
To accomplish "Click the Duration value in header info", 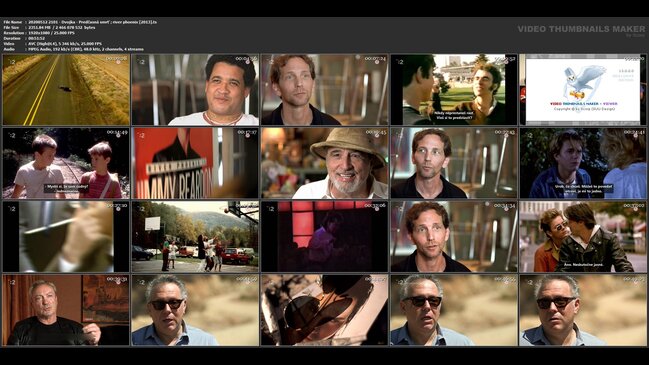I will click(37, 38).
